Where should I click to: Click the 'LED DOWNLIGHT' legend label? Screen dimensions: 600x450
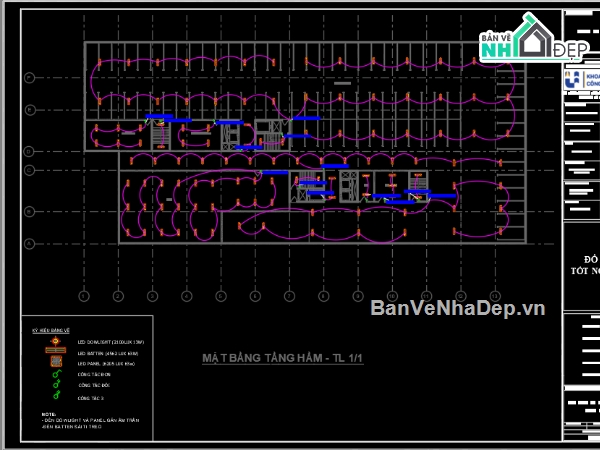pyautogui.click(x=111, y=342)
